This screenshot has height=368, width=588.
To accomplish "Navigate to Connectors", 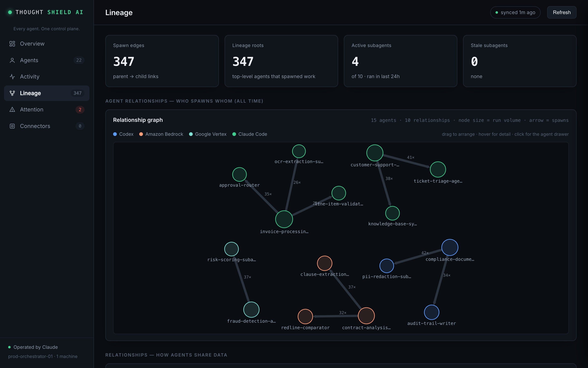I will tap(47, 126).
